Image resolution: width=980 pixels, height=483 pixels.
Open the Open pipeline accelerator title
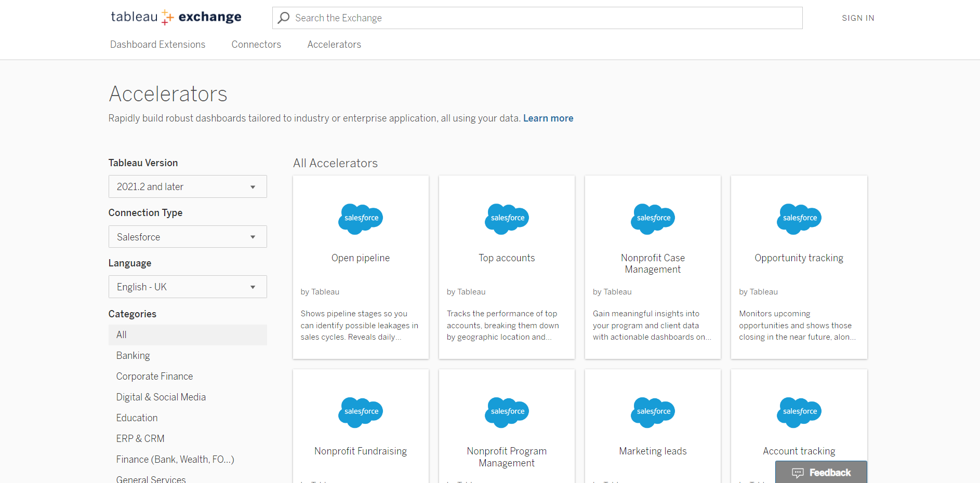tap(361, 258)
